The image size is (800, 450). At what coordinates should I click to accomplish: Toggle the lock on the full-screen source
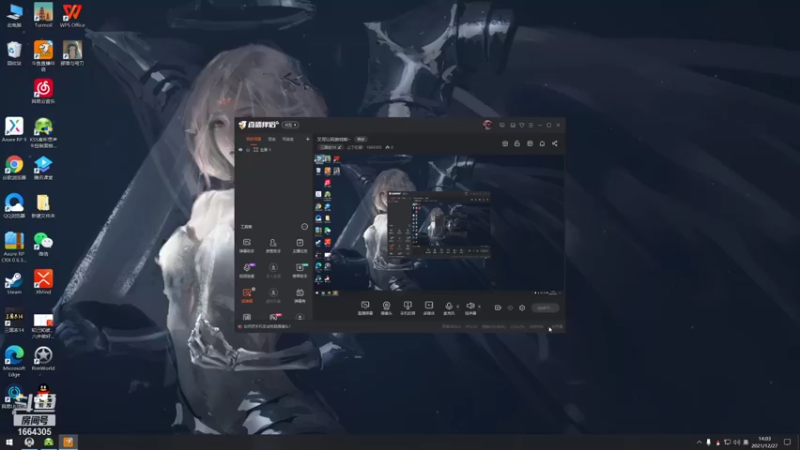[248, 149]
